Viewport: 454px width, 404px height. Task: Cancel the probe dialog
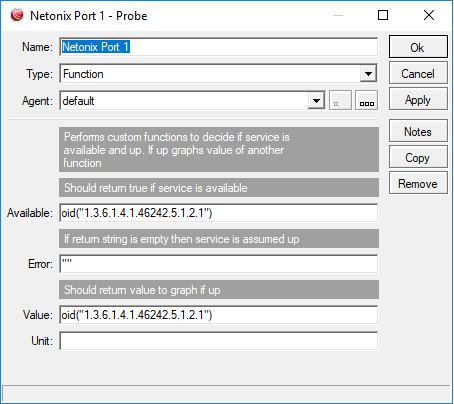[x=418, y=73]
